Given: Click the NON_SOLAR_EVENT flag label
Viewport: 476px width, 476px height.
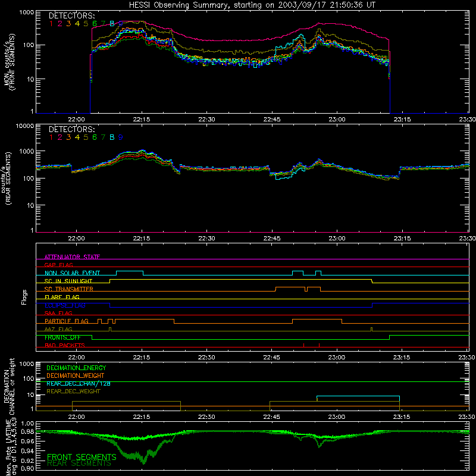Looking at the screenshot, I should [72, 273].
